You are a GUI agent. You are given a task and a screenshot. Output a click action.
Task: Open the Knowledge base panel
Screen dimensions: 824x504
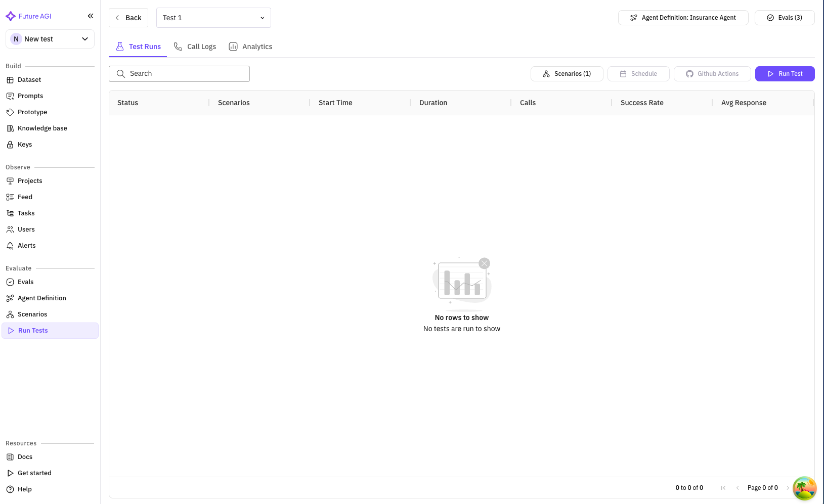42,128
